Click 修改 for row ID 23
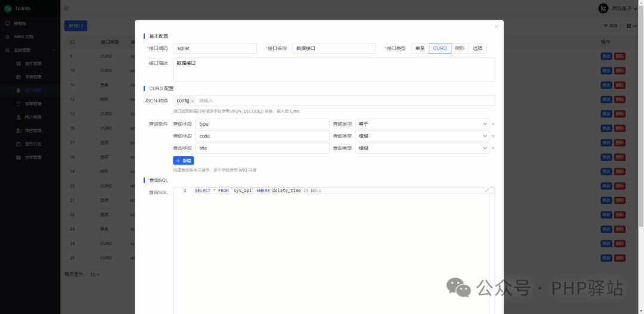This screenshot has width=644, height=314. (606, 229)
